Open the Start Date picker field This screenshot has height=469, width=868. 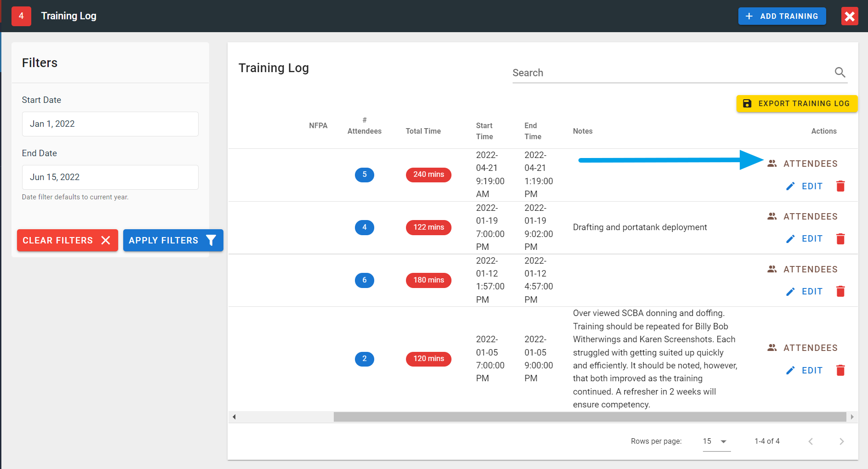tap(110, 124)
